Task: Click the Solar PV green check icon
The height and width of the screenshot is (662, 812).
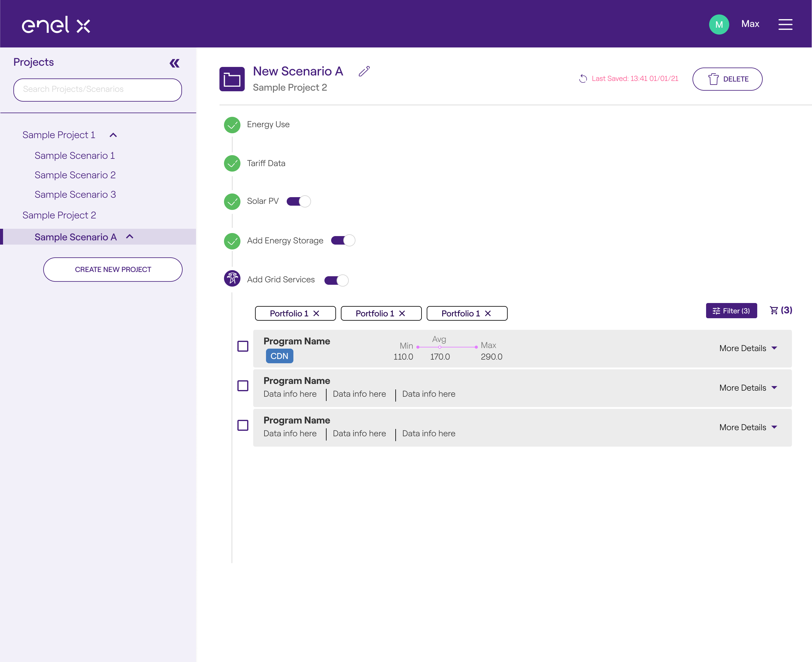Action: click(x=232, y=201)
